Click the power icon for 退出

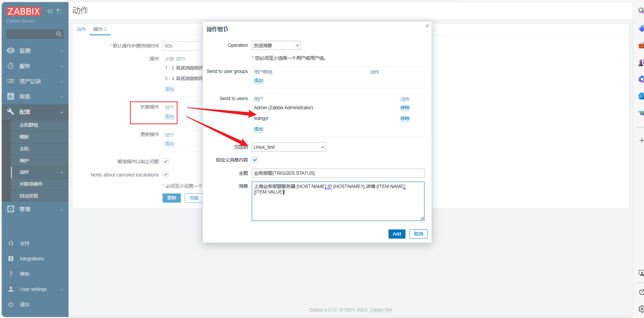pos(11,304)
